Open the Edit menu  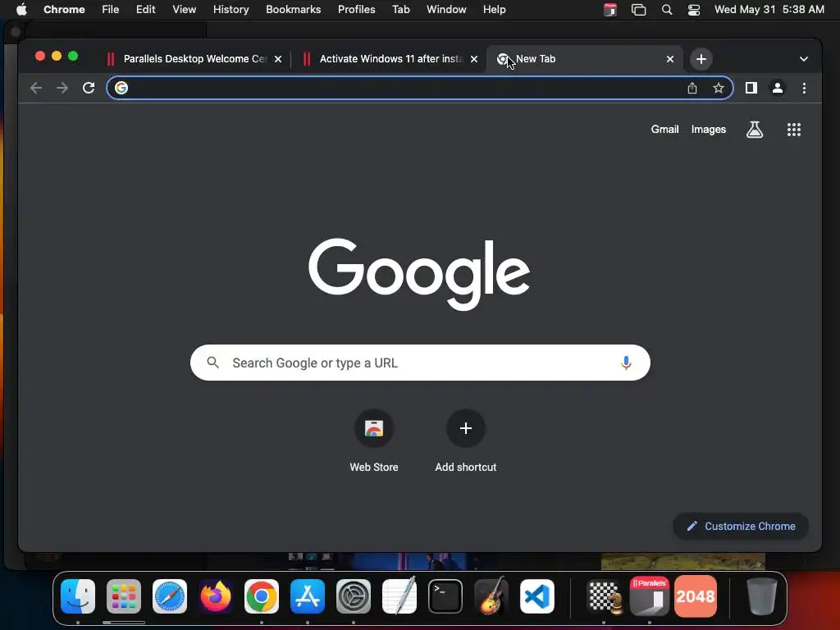[x=145, y=9]
